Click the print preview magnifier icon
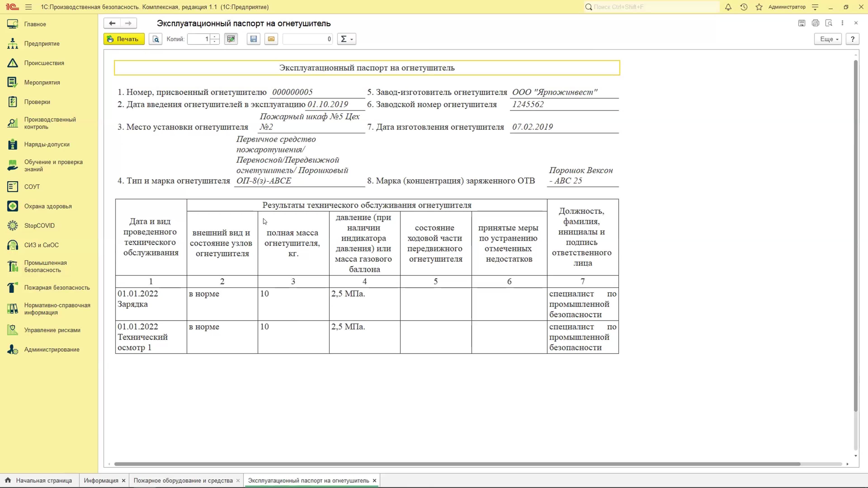The height and width of the screenshot is (488, 868). click(156, 39)
